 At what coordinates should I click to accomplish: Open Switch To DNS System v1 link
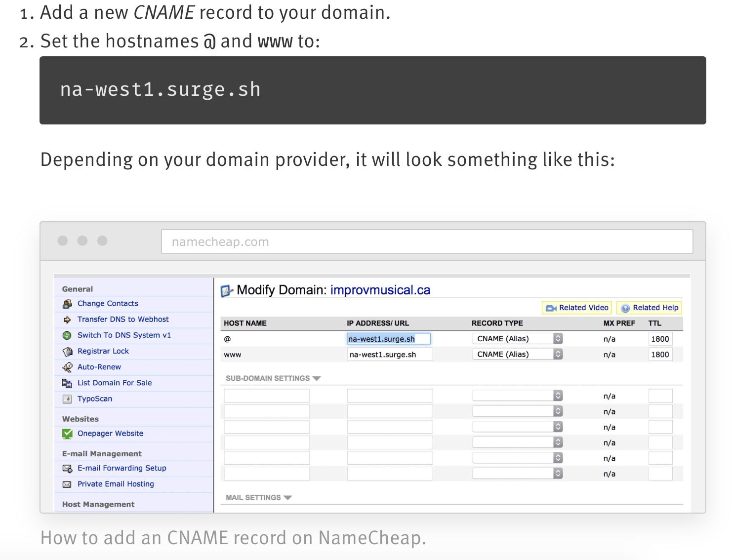tap(124, 335)
